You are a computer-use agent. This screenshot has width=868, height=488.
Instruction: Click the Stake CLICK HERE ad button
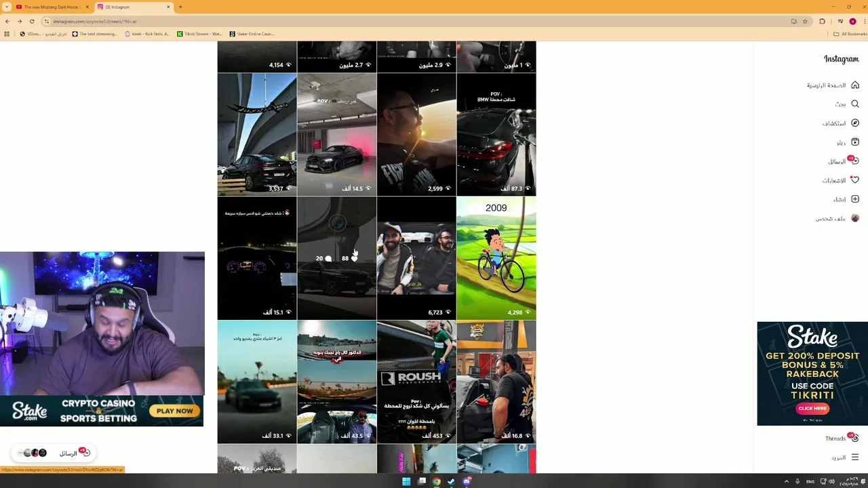pos(812,408)
